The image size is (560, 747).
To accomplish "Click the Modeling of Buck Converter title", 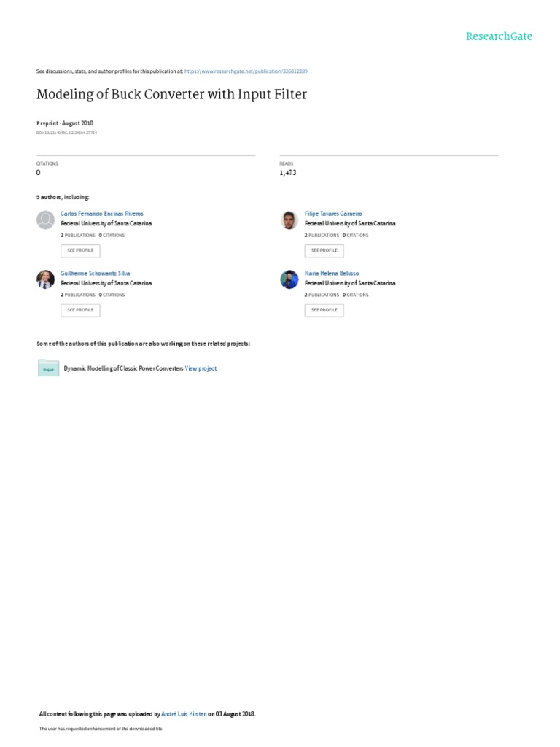I will 171,94.
